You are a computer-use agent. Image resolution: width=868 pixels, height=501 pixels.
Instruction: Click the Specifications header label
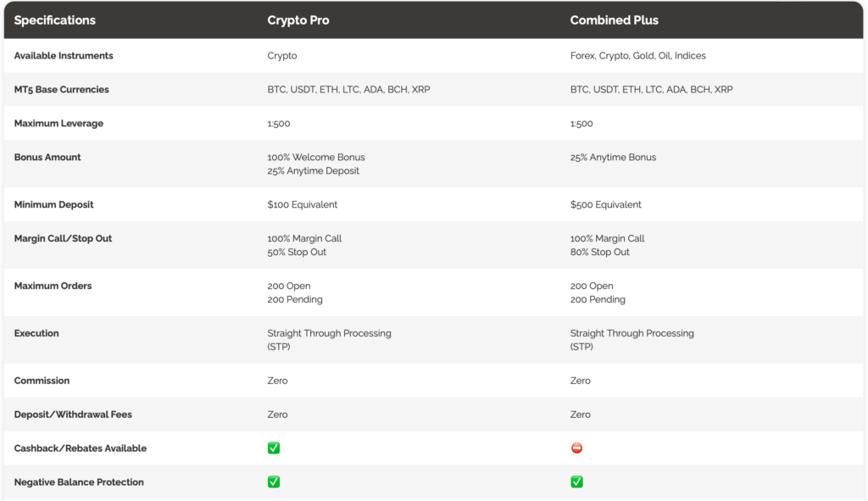pyautogui.click(x=55, y=20)
